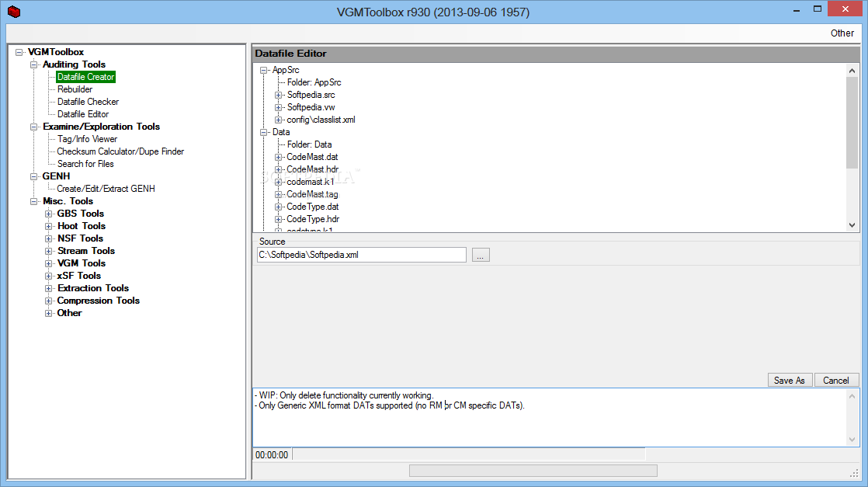This screenshot has width=868, height=487.
Task: Expand the Compression Tools node
Action: coord(49,301)
